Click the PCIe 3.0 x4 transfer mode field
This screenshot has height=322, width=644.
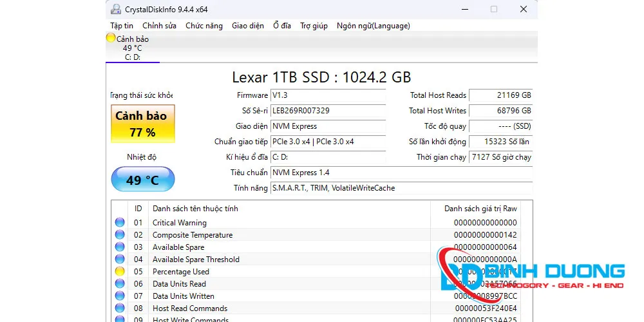[328, 142]
